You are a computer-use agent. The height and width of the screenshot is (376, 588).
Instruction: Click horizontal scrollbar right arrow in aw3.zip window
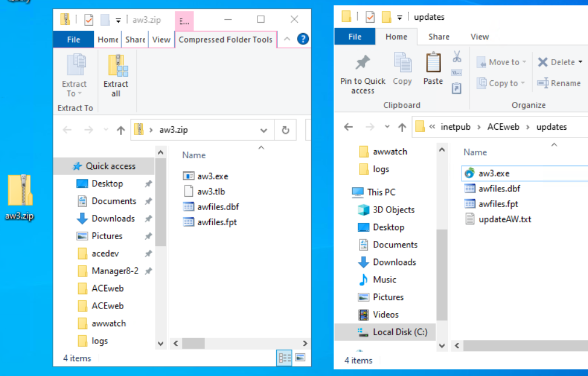point(305,343)
